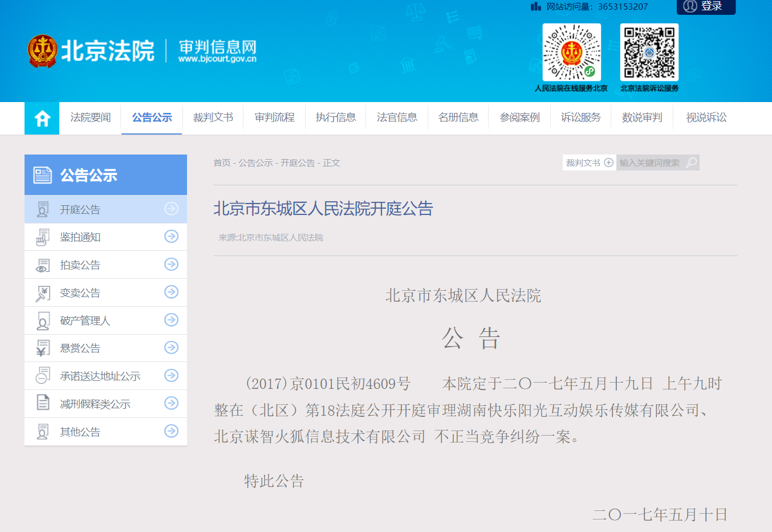This screenshot has width=772, height=532.
Task: Click the 开庭公告 sidebar icon
Action: (43, 209)
